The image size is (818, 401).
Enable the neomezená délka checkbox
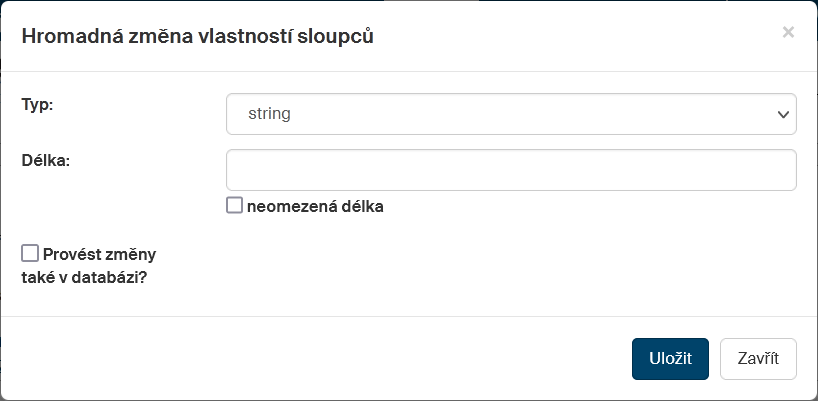(235, 206)
